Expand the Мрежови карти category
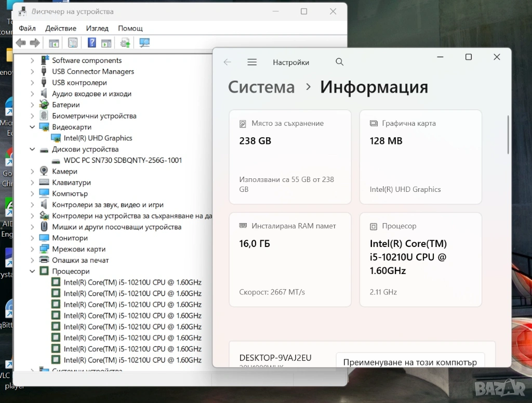The width and height of the screenshot is (532, 403). pos(32,250)
